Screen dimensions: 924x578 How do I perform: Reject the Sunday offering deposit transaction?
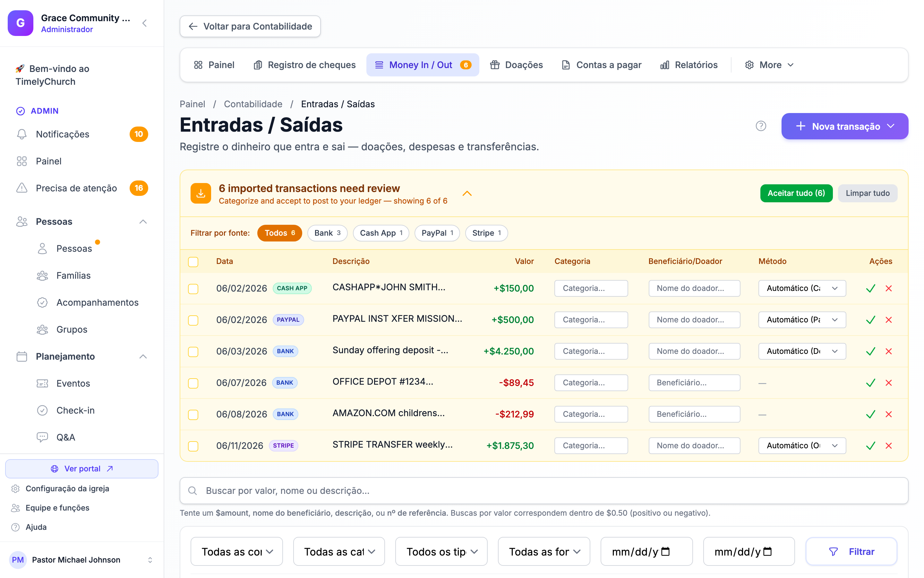pyautogui.click(x=888, y=351)
